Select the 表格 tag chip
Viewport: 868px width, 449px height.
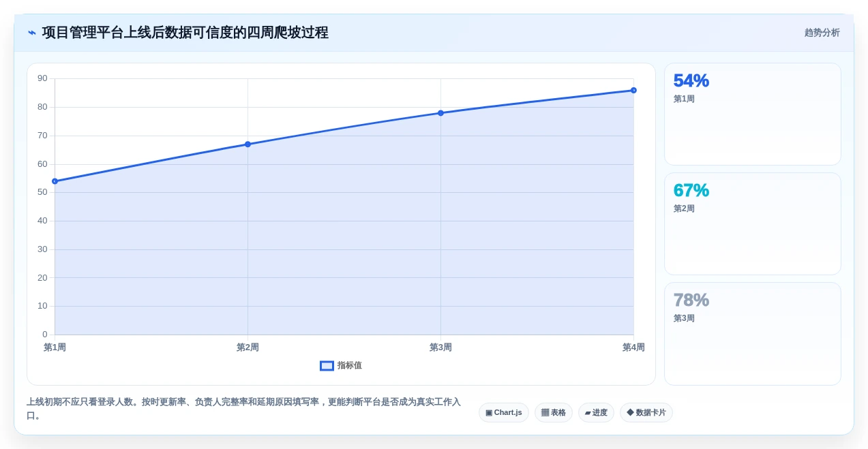point(554,412)
